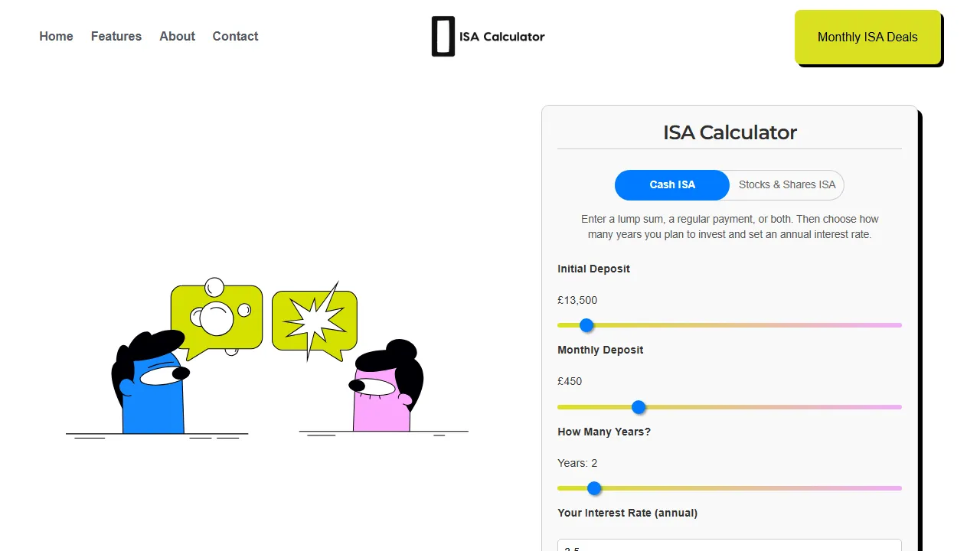Image resolution: width=980 pixels, height=551 pixels.
Task: Click the £13,500 deposit amount label
Action: pyautogui.click(x=577, y=300)
